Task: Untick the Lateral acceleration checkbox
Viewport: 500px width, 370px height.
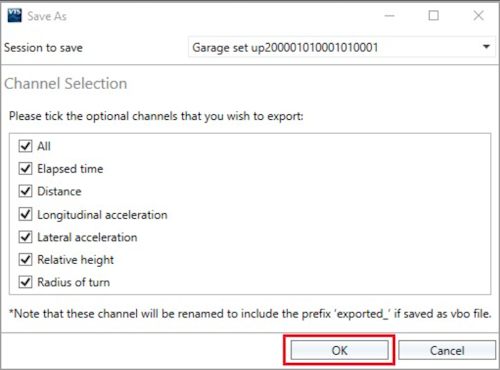Action: pyautogui.click(x=25, y=237)
